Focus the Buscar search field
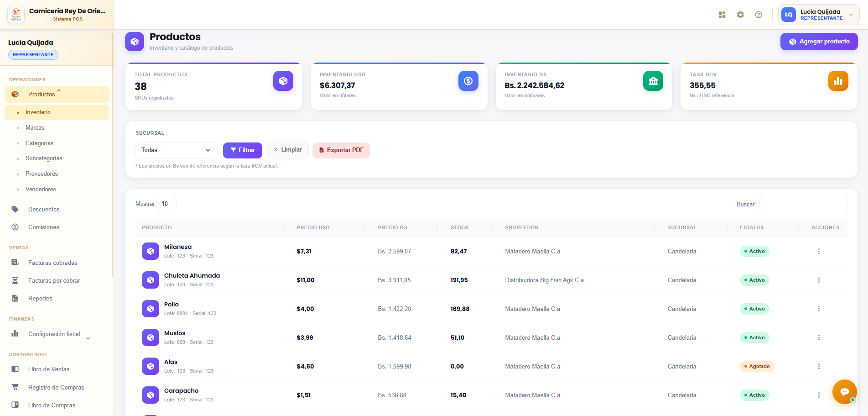This screenshot has height=416, width=868. tap(803, 205)
